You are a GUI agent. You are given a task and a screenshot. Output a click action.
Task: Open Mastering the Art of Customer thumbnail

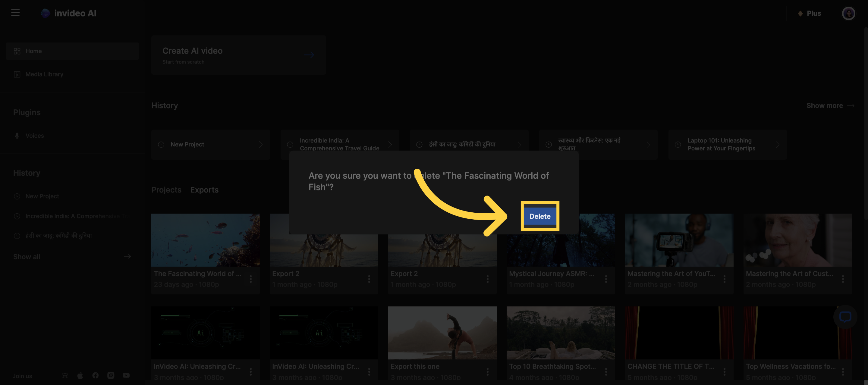(x=797, y=240)
